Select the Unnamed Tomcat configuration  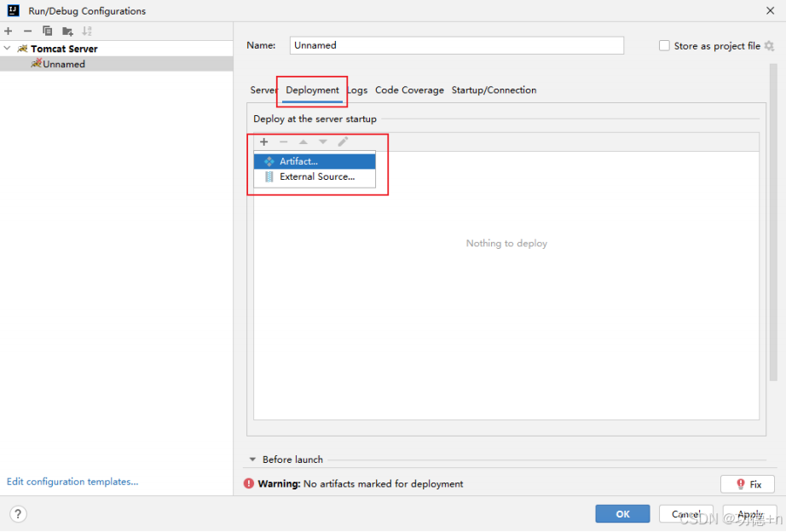(116, 64)
